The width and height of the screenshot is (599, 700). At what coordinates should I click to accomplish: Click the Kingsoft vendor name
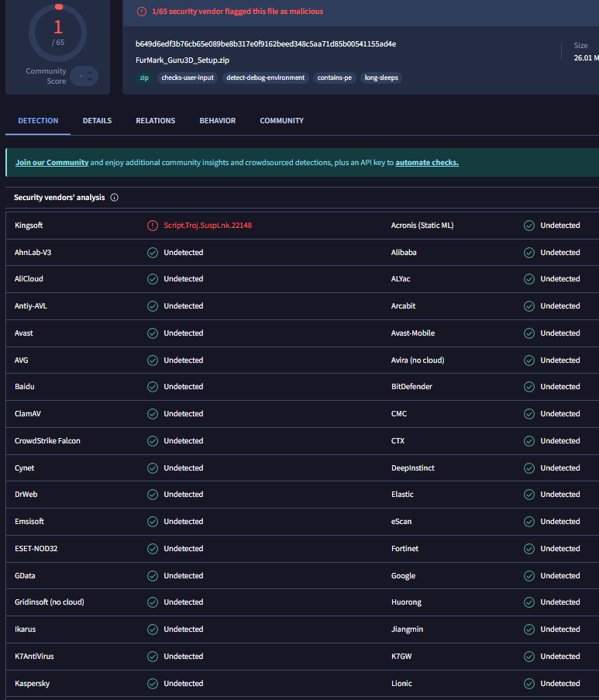coord(29,226)
